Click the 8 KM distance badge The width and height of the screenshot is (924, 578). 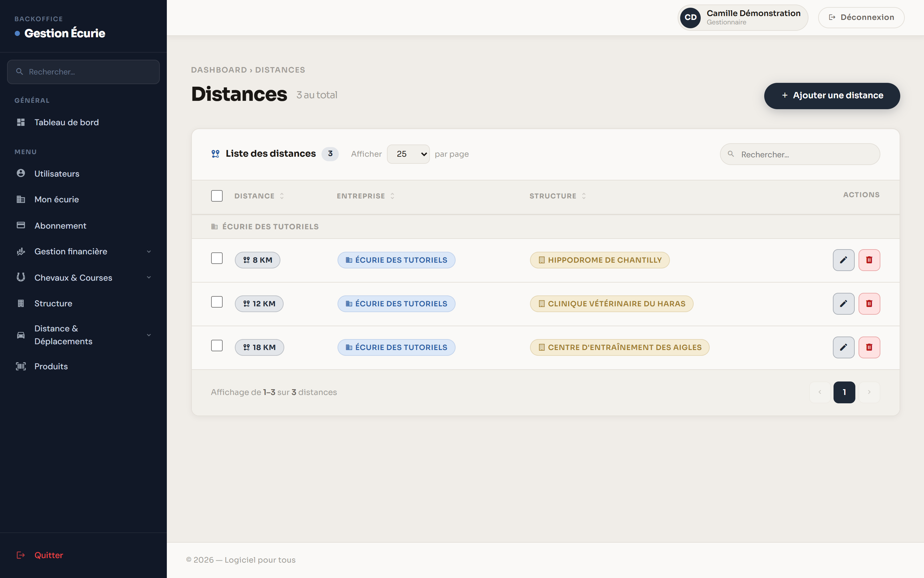click(257, 260)
